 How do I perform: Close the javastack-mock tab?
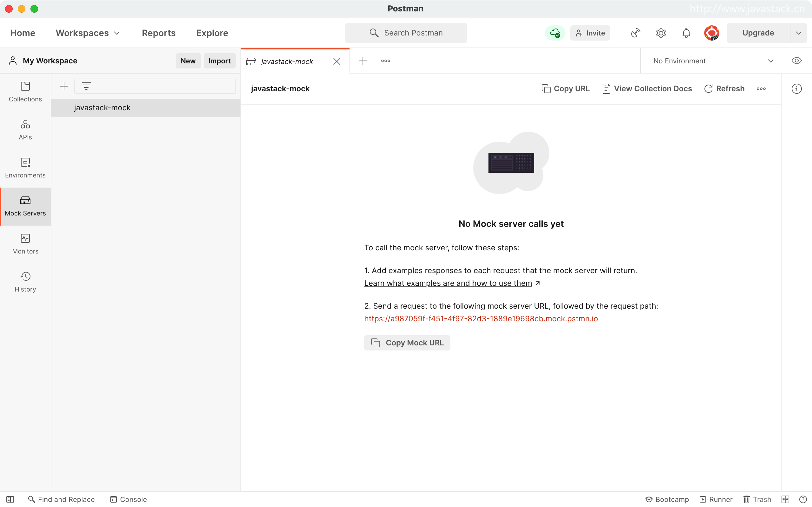click(x=337, y=61)
